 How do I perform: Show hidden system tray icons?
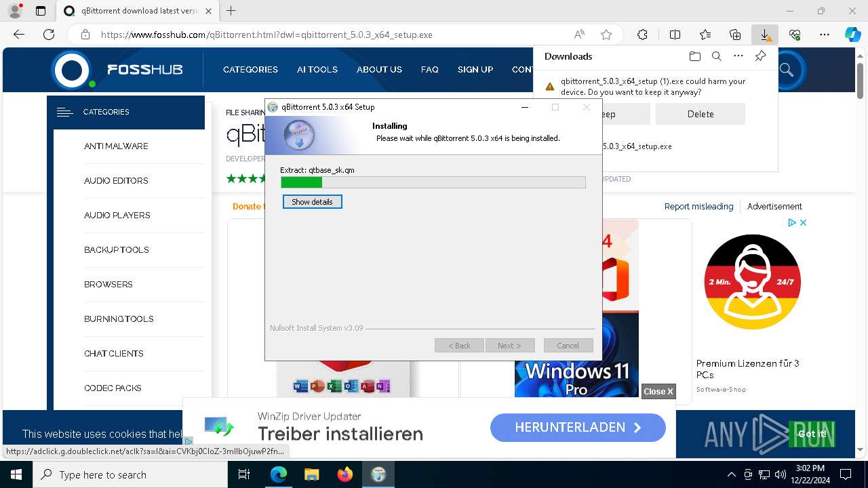coord(731,474)
